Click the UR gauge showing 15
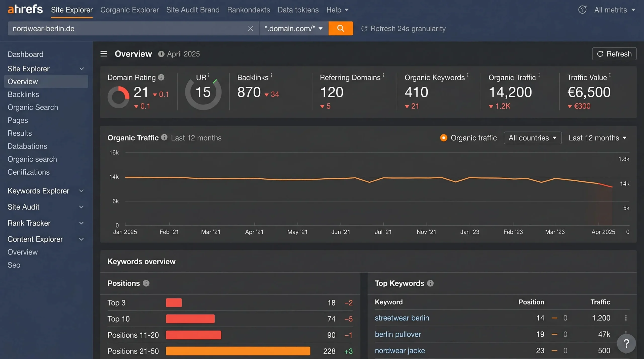This screenshot has height=359, width=644. (x=203, y=92)
